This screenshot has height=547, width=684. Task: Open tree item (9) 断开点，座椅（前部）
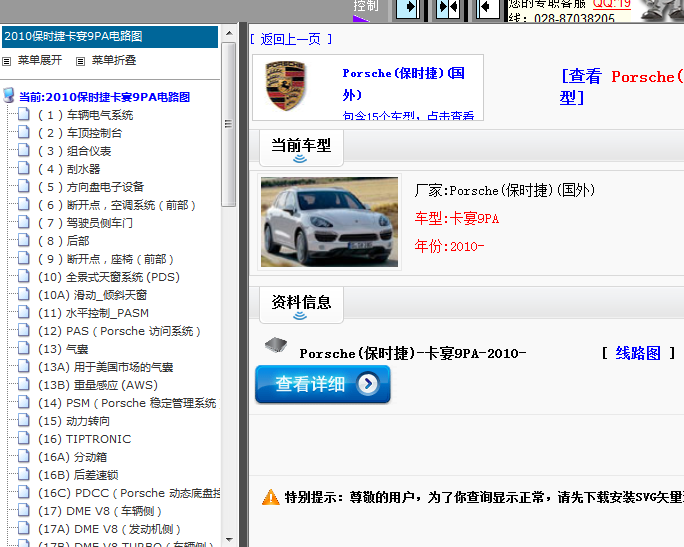coord(106,259)
